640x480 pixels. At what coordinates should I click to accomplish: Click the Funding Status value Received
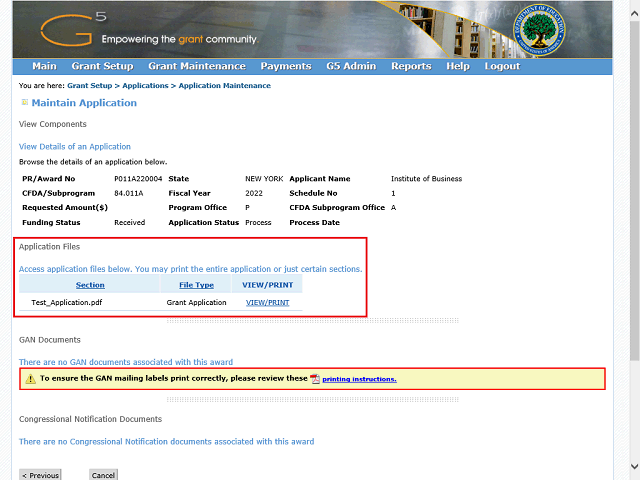[x=129, y=222]
